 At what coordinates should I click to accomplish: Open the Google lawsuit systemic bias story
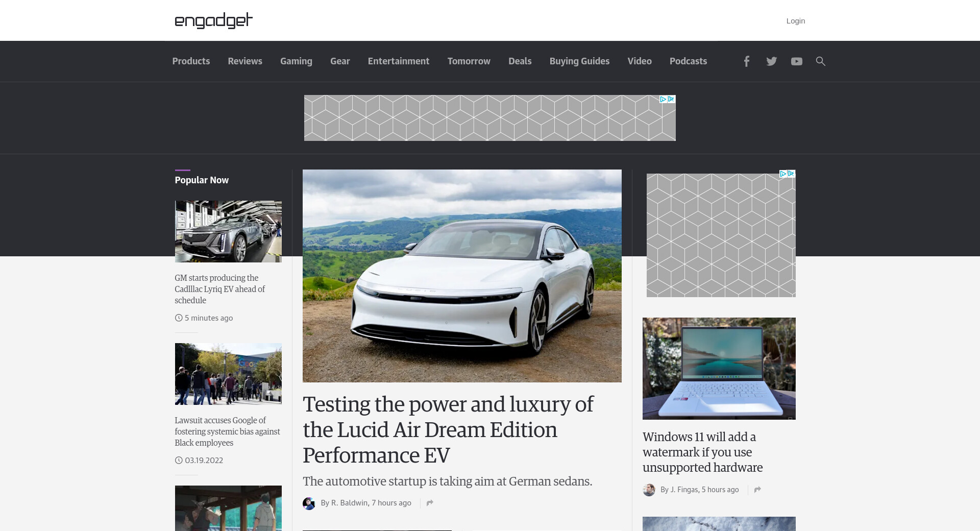(x=228, y=431)
